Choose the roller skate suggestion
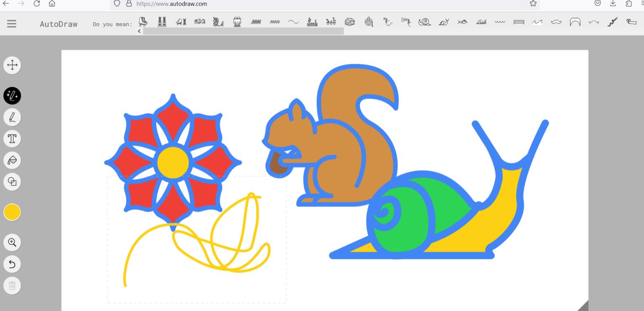644x311 pixels. click(143, 21)
